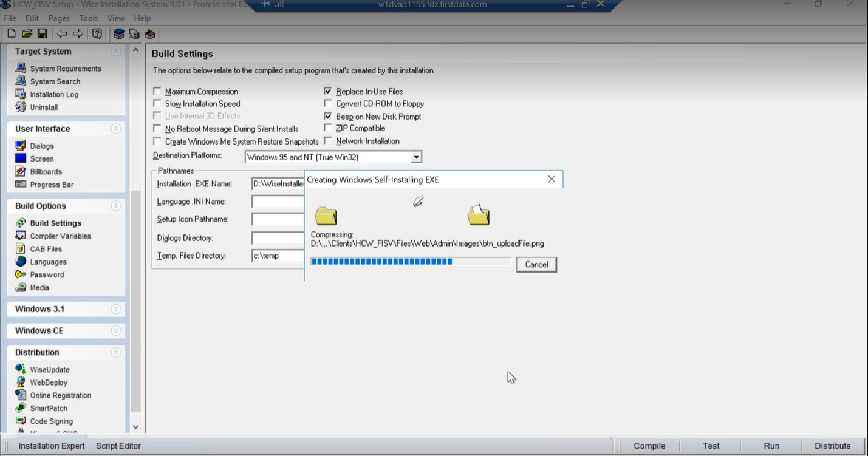Viewport: 868px width, 456px height.
Task: Click the Run button
Action: pos(771,446)
